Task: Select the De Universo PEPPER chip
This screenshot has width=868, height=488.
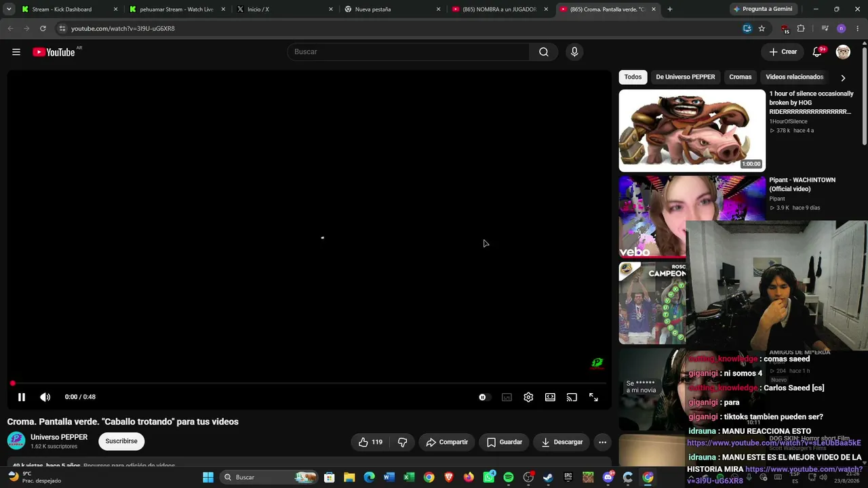Action: pos(686,77)
